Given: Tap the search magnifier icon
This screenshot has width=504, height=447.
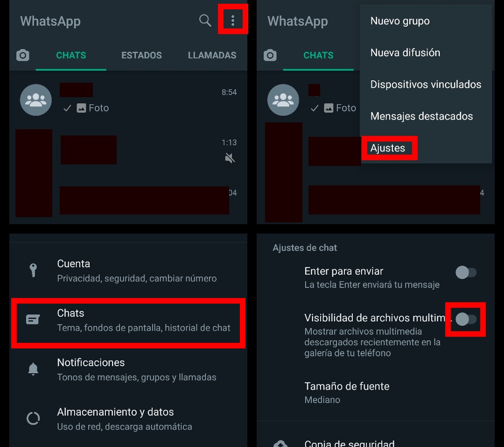Looking at the screenshot, I should coord(205,21).
